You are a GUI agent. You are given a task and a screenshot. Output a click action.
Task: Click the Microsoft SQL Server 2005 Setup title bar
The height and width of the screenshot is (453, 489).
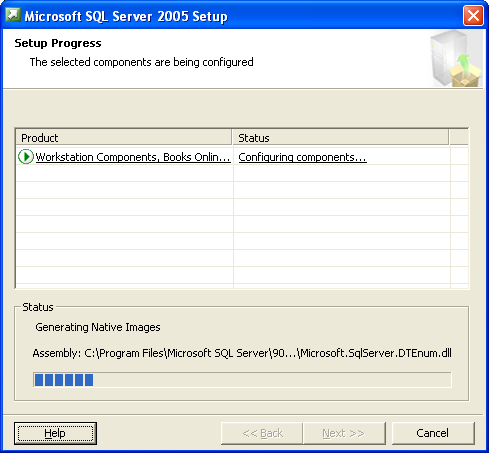click(x=233, y=16)
